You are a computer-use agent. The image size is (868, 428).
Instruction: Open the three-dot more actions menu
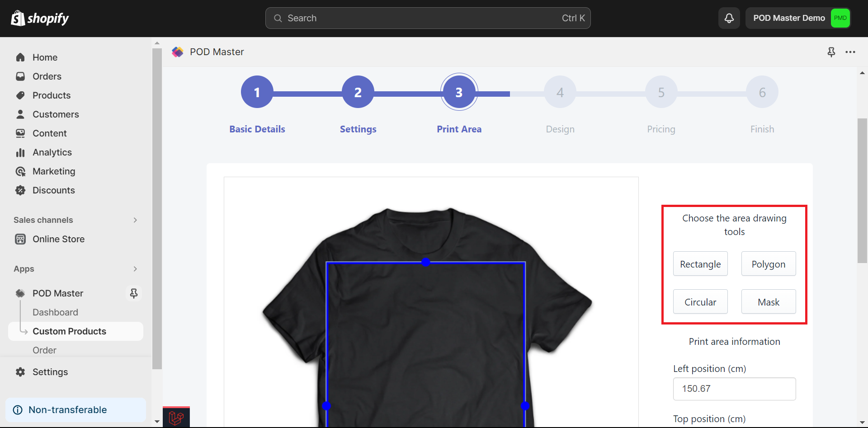(850, 52)
